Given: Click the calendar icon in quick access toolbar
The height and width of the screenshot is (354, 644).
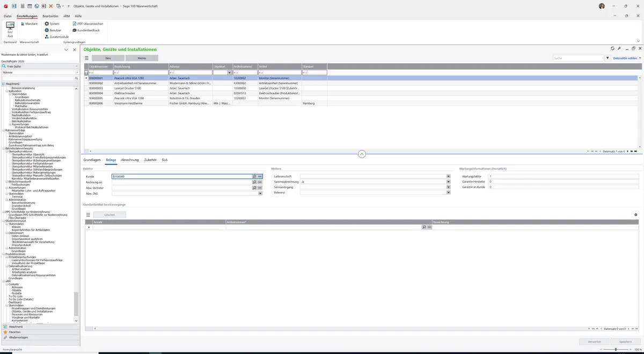Looking at the screenshot, I should coord(28,5).
